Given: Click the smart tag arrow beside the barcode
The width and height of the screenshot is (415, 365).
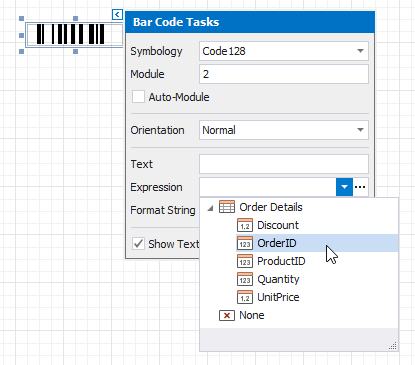Looking at the screenshot, I should tap(117, 14).
